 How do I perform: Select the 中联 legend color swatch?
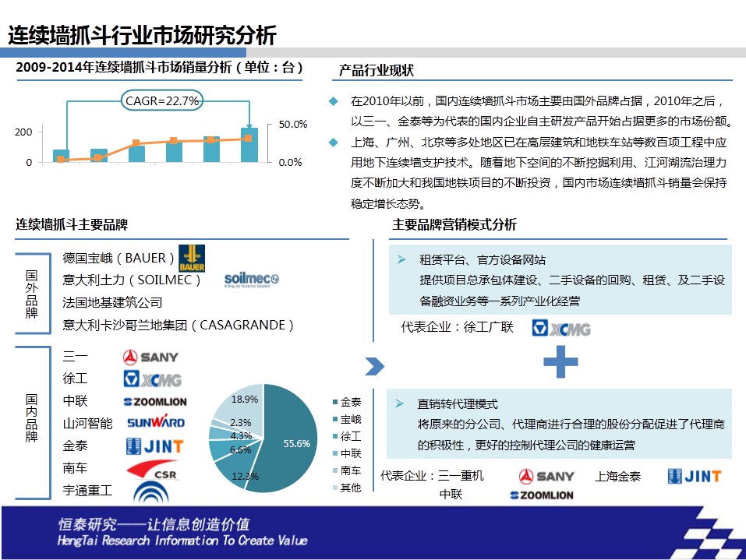click(335, 453)
